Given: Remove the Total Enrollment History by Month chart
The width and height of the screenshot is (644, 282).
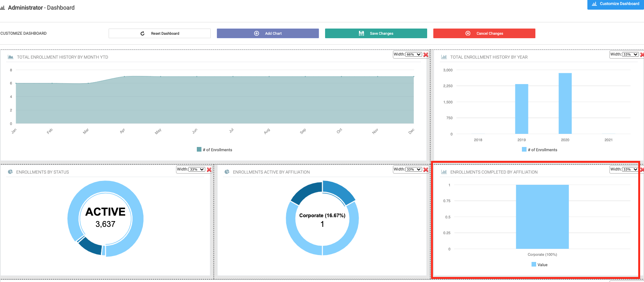Looking at the screenshot, I should pos(426,55).
